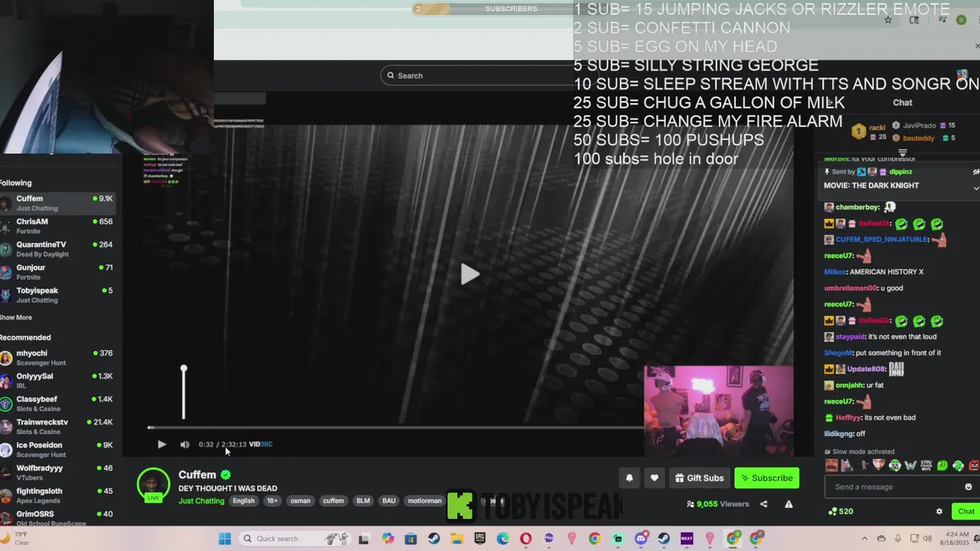Open Cuffem's live avatar
This screenshot has width=980, height=551.
click(153, 484)
